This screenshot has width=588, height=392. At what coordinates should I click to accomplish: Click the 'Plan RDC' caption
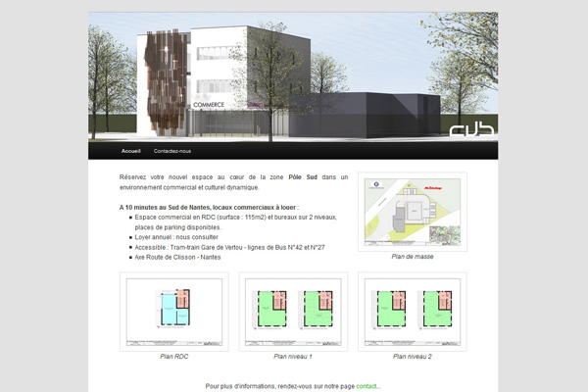click(x=174, y=357)
